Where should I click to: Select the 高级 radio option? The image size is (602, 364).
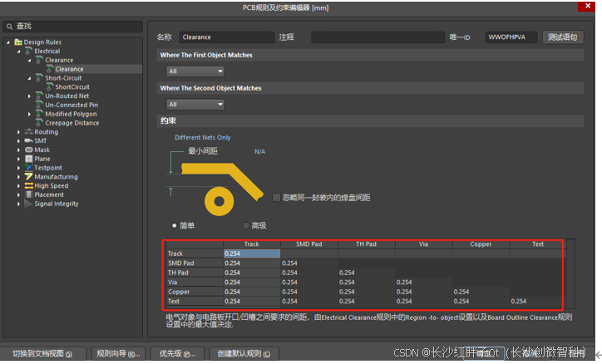point(246,225)
